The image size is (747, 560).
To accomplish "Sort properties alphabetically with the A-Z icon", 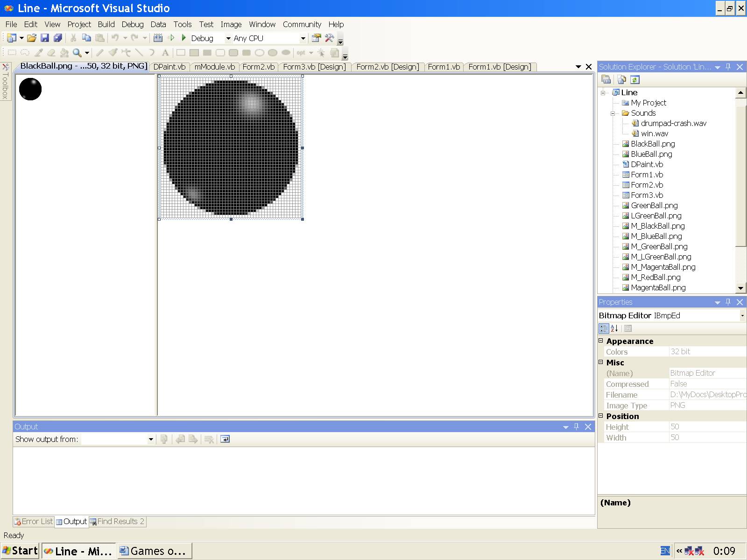I will tap(614, 329).
